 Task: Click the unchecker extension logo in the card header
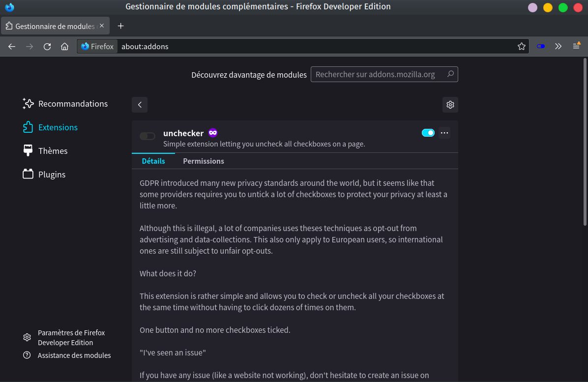(x=147, y=136)
